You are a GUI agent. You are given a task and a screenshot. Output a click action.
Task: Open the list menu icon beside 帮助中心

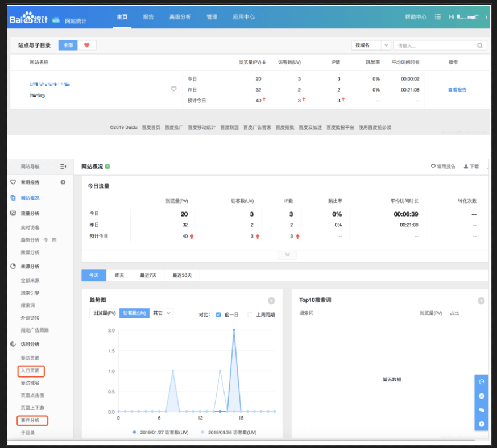click(x=437, y=17)
